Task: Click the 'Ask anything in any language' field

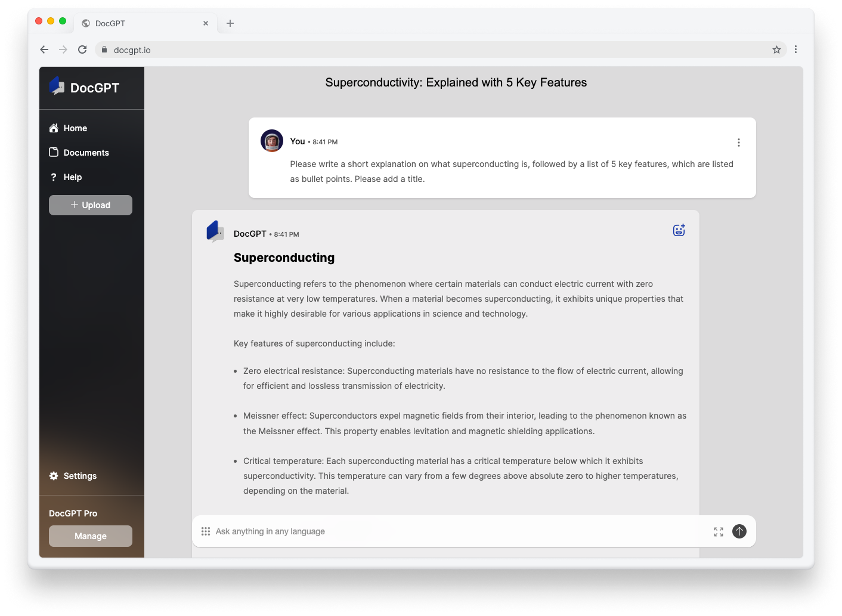Action: pos(417,531)
